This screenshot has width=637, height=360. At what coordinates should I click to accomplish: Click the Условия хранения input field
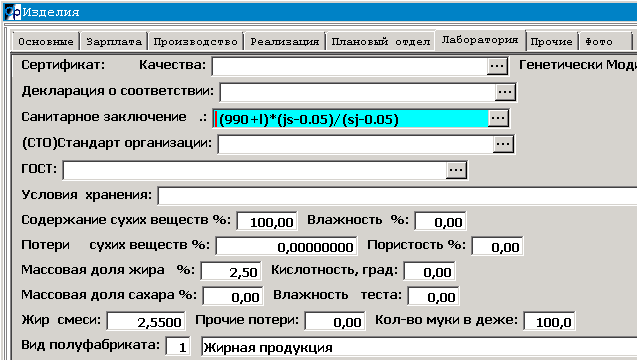(397, 196)
